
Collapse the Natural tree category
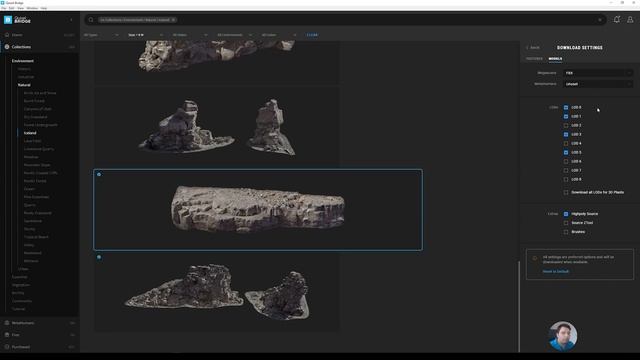24,85
